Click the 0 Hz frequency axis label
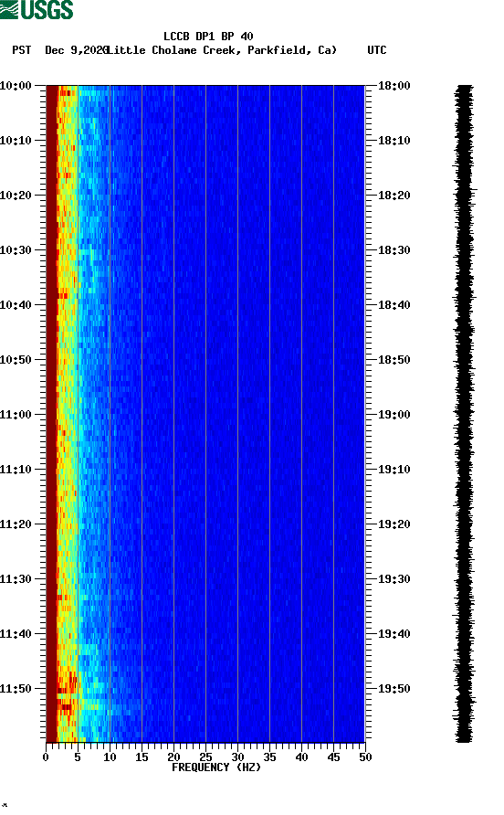The image size is (504, 815). (x=46, y=757)
